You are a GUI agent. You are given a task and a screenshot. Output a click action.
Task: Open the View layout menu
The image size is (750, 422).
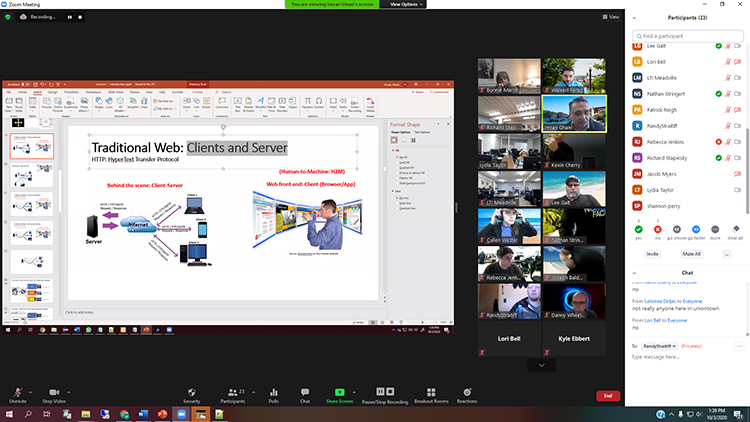coord(611,17)
